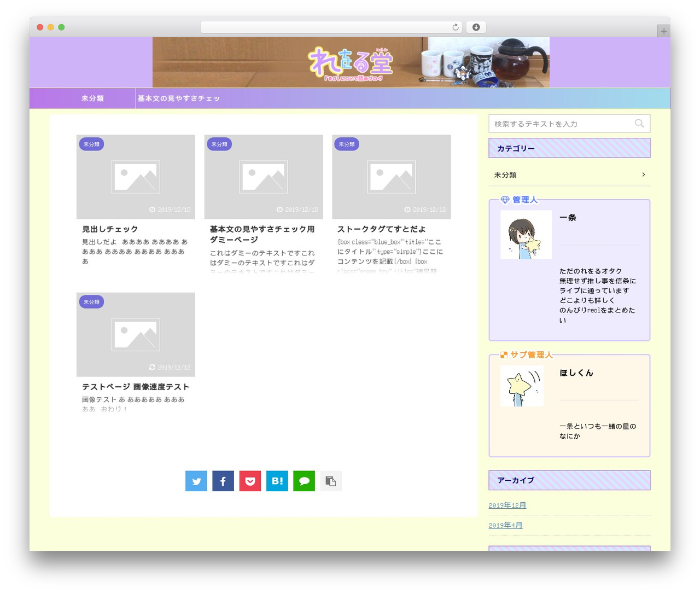The width and height of the screenshot is (700, 593).
Task: Click the ほしくん sub-admin avatar image
Action: coord(522,386)
